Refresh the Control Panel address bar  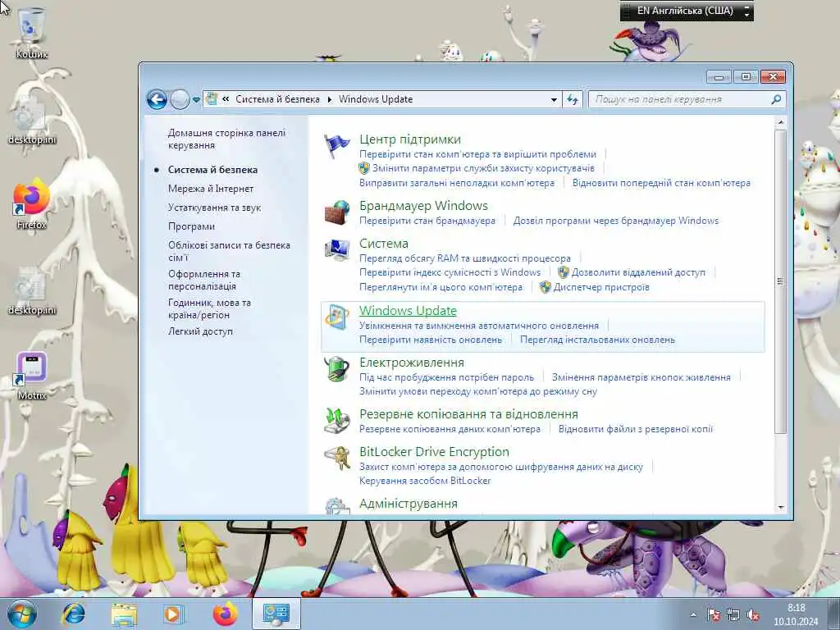coord(572,99)
